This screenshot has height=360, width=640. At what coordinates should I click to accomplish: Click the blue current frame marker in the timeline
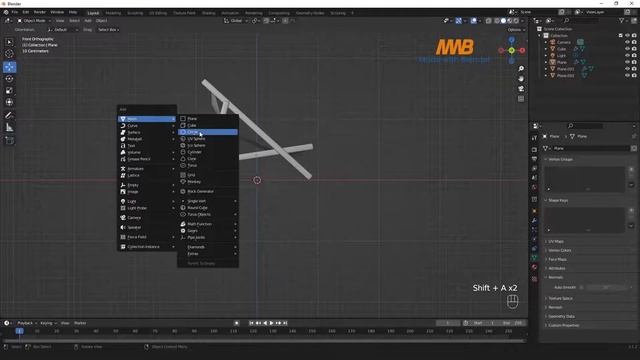click(x=20, y=331)
